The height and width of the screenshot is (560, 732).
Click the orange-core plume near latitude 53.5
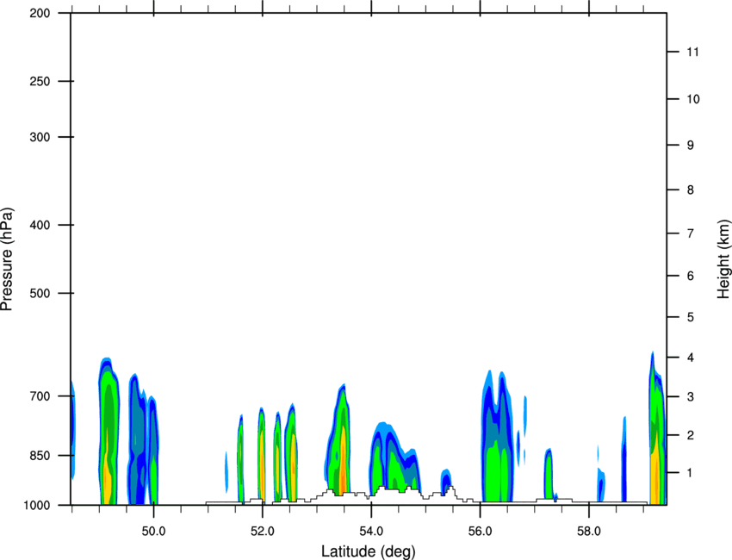coord(339,439)
